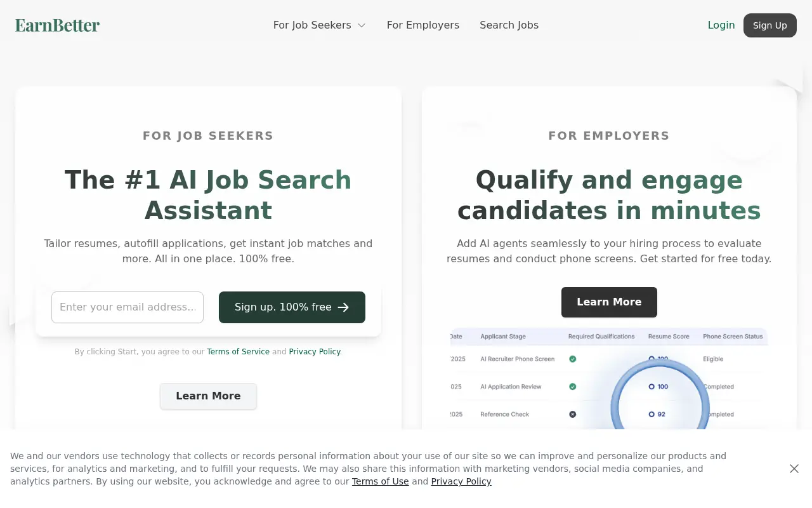The width and height of the screenshot is (812, 508).
Task: Dismiss the cookie notice using the X icon
Action: coord(794,469)
